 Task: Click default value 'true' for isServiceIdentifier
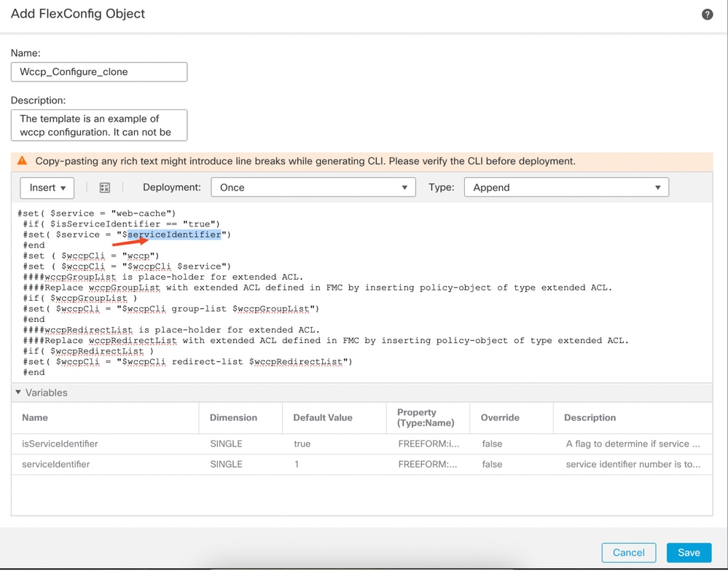tap(302, 444)
